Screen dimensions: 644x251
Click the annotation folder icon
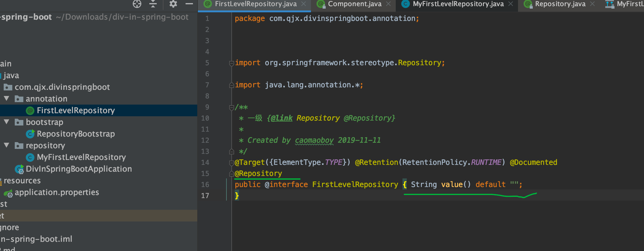coord(19,99)
